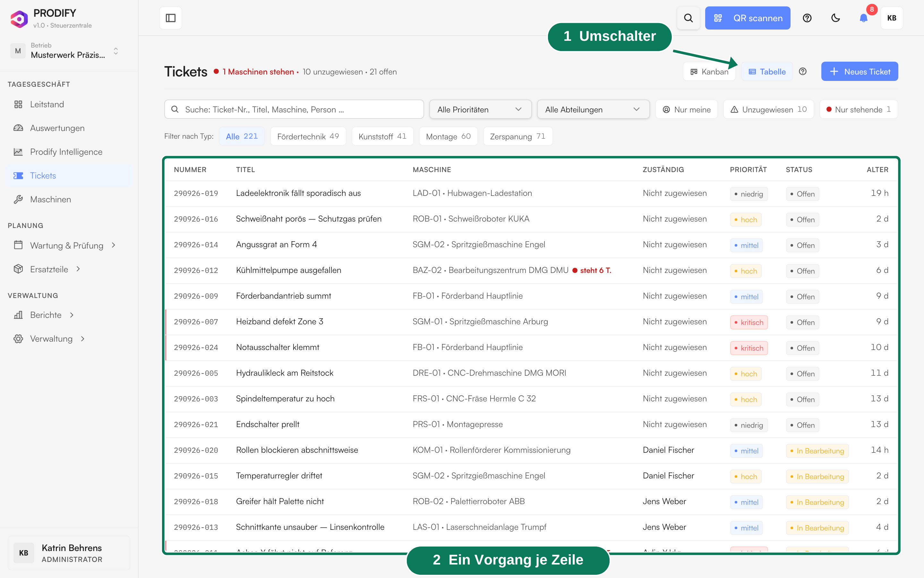Switch to Kanban view
Image resolution: width=924 pixels, height=578 pixels.
[709, 72]
